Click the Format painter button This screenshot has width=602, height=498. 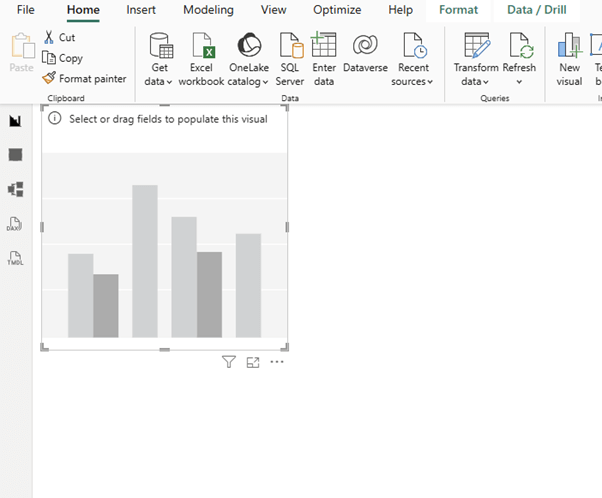[84, 78]
